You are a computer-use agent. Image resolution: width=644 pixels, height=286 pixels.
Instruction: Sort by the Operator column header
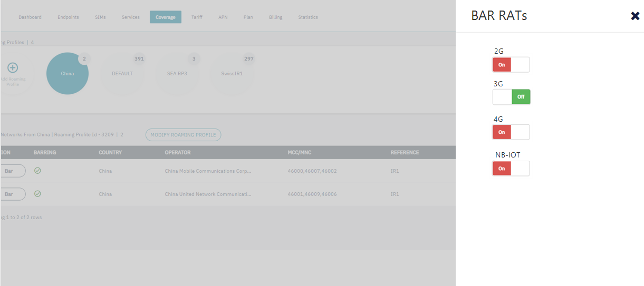(178, 153)
